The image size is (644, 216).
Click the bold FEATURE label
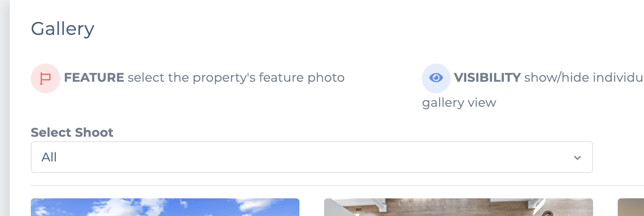(94, 78)
